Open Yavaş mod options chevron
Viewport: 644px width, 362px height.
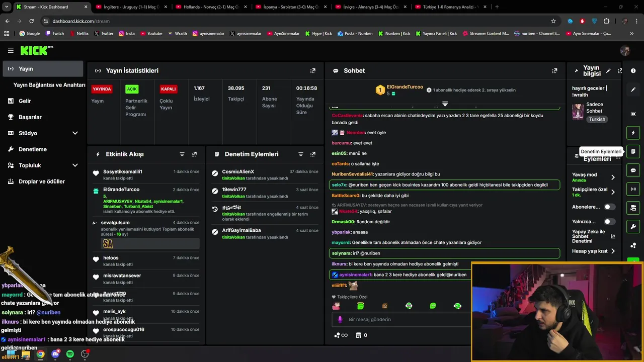click(613, 177)
